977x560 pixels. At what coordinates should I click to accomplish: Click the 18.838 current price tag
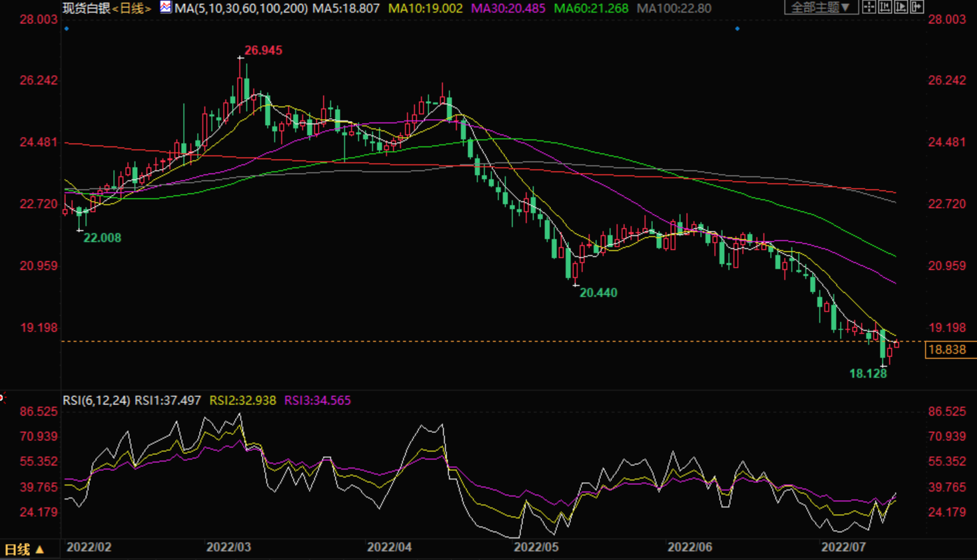tap(946, 350)
